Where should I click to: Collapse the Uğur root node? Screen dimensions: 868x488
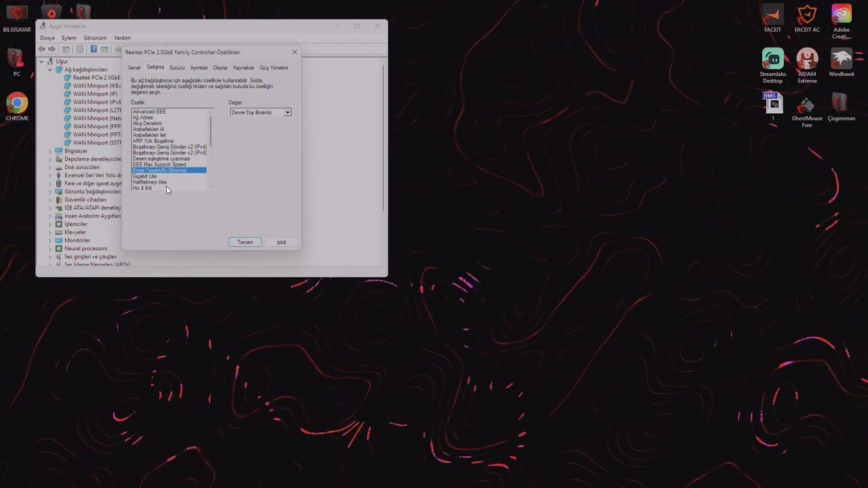(41, 62)
